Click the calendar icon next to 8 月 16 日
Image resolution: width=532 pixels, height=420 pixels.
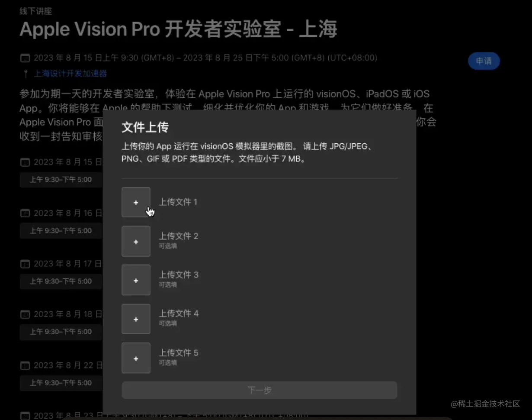[x=26, y=213]
